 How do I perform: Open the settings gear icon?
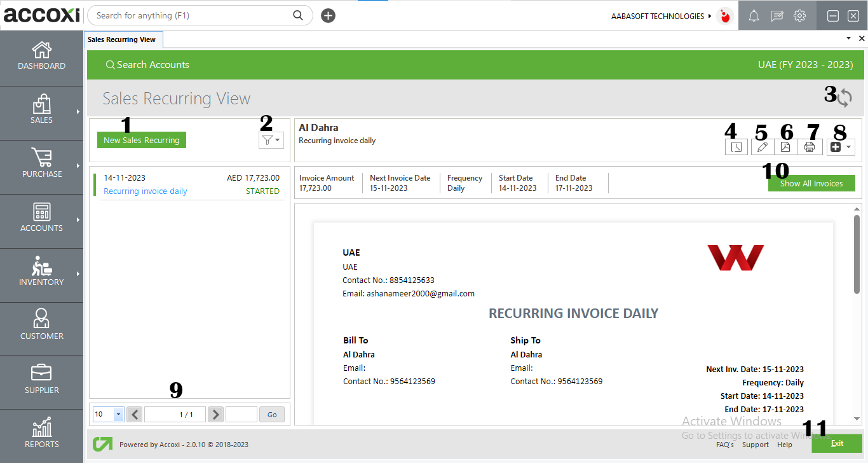[x=799, y=15]
